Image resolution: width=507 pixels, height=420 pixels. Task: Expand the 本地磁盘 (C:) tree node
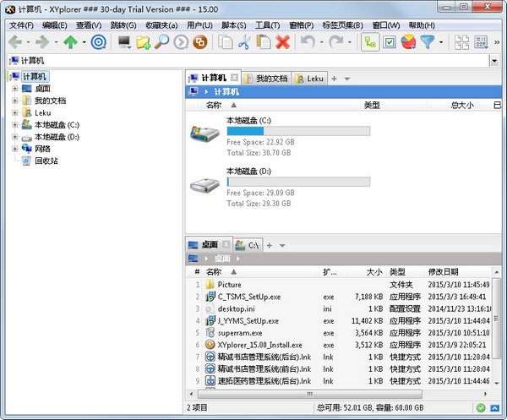15,125
